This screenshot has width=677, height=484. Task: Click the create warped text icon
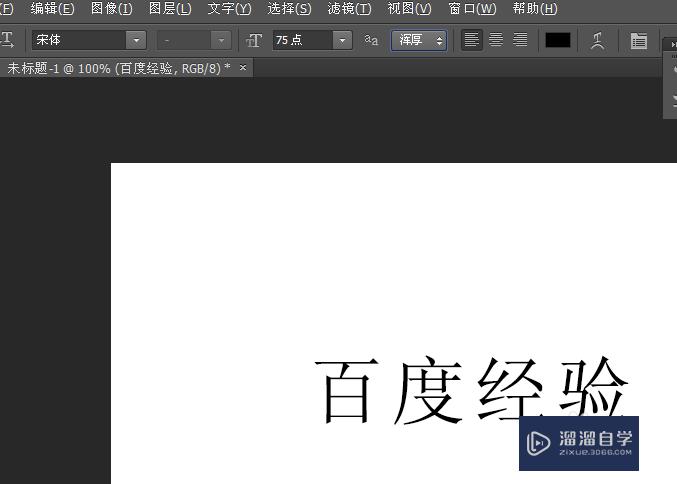pos(598,41)
